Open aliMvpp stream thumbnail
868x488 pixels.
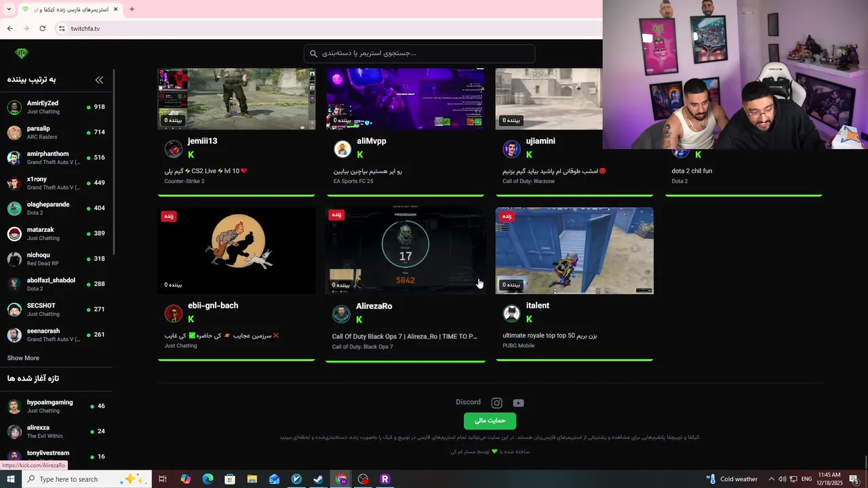click(406, 98)
